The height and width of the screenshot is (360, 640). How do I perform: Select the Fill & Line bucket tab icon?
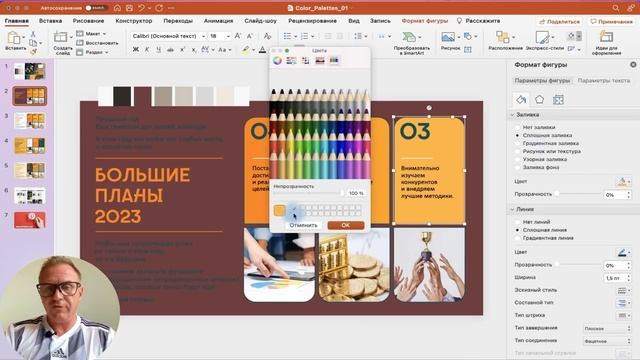[521, 99]
